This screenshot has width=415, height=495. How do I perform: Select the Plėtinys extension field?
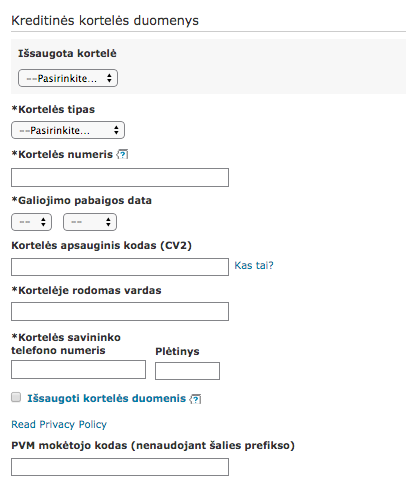point(187,371)
